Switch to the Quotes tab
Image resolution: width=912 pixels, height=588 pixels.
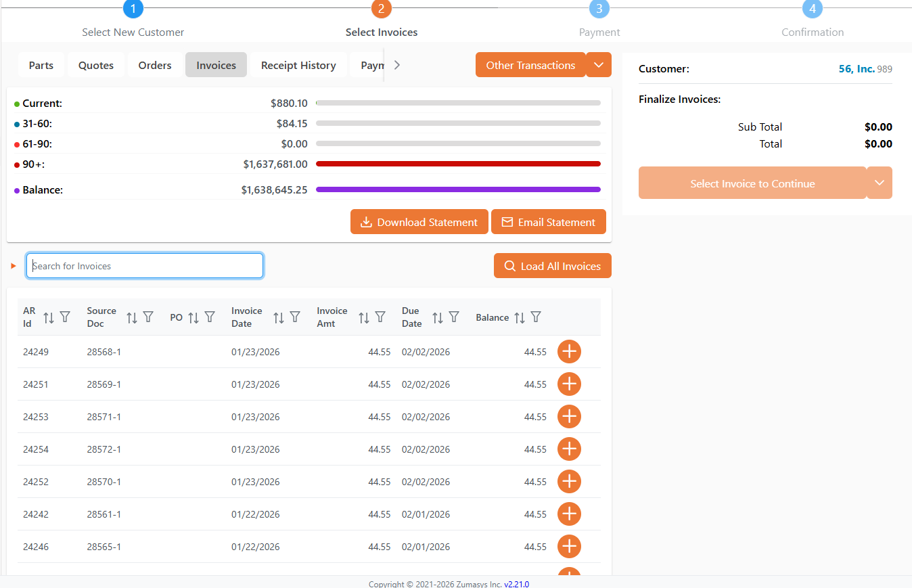(95, 65)
